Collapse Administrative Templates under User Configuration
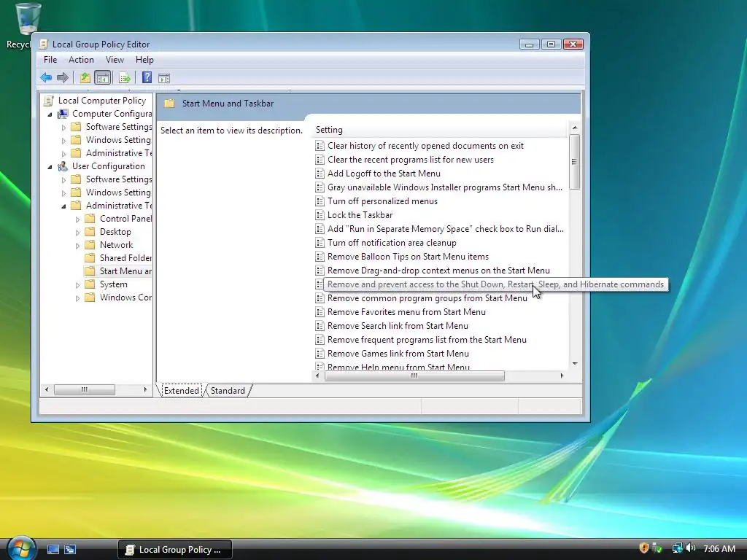The width and height of the screenshot is (747, 560). (64, 206)
